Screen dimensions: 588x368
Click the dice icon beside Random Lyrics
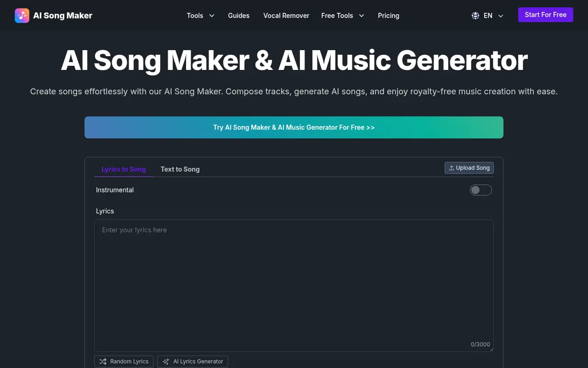[103, 361]
